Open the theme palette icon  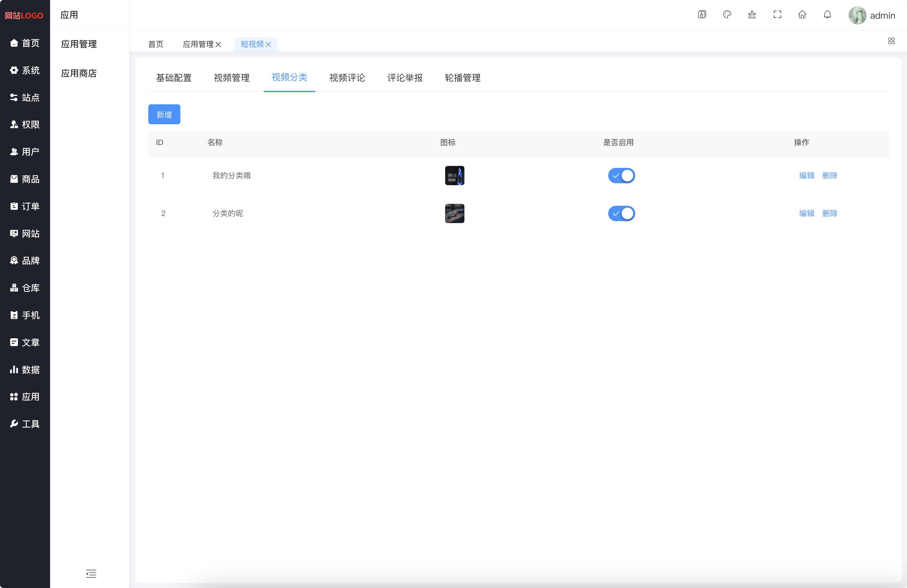click(x=727, y=14)
